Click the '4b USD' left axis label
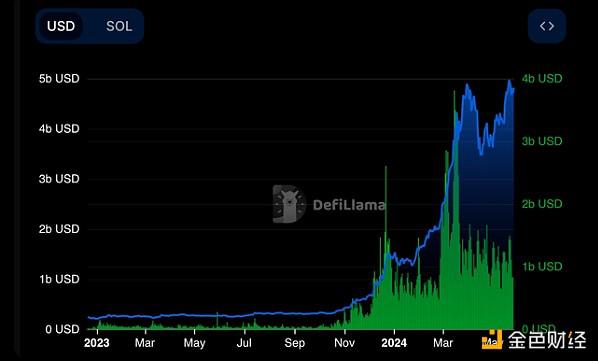This screenshot has width=598, height=361. pyautogui.click(x=59, y=128)
